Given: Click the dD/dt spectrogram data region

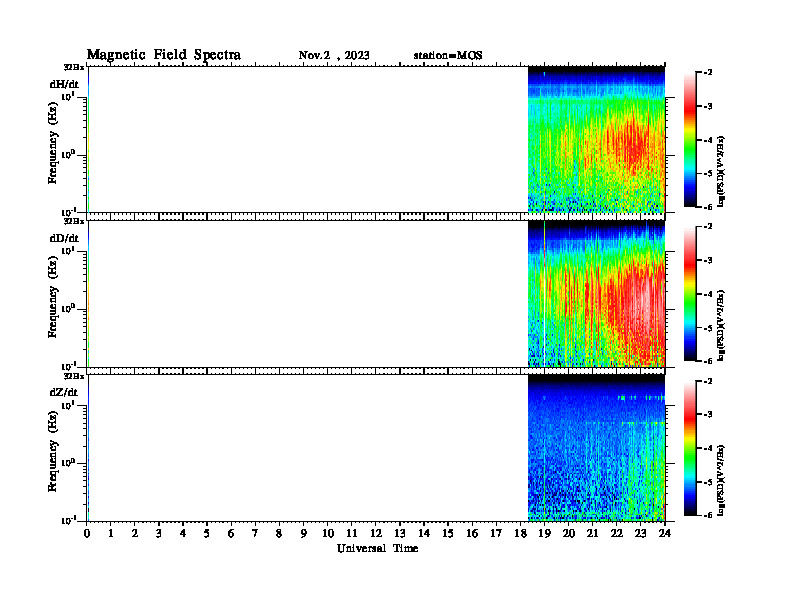Looking at the screenshot, I should 596,293.
